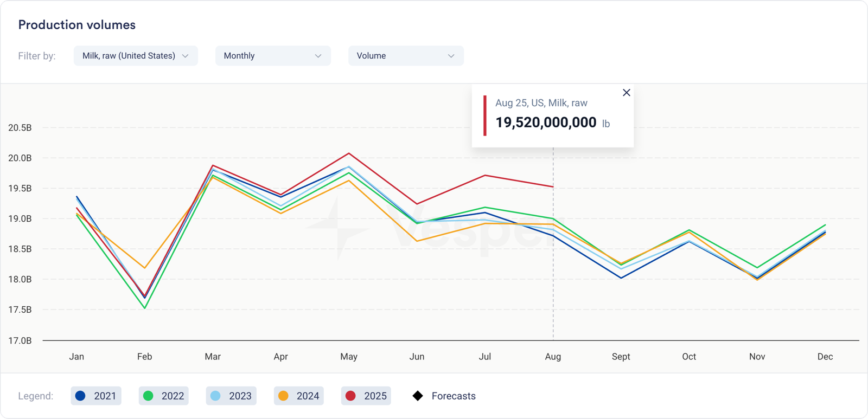Hide the 2025 series in legend
Screen dimensions: 868x419
366,396
